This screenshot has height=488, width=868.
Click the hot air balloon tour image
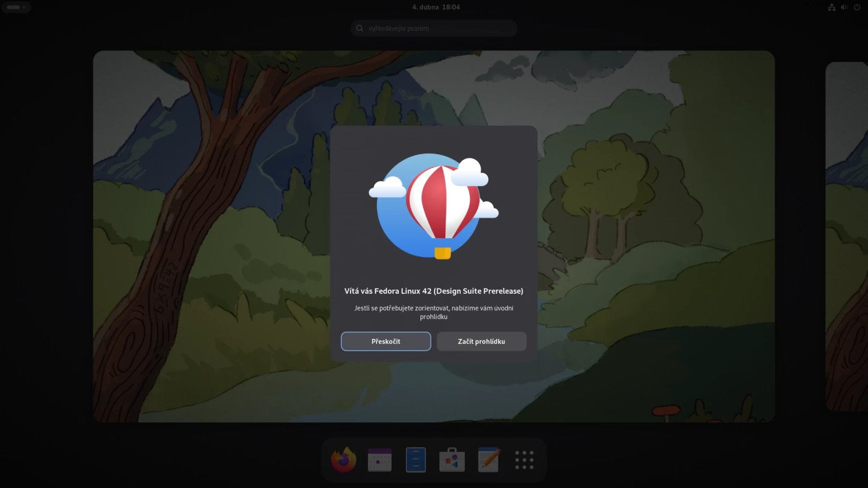pos(433,206)
